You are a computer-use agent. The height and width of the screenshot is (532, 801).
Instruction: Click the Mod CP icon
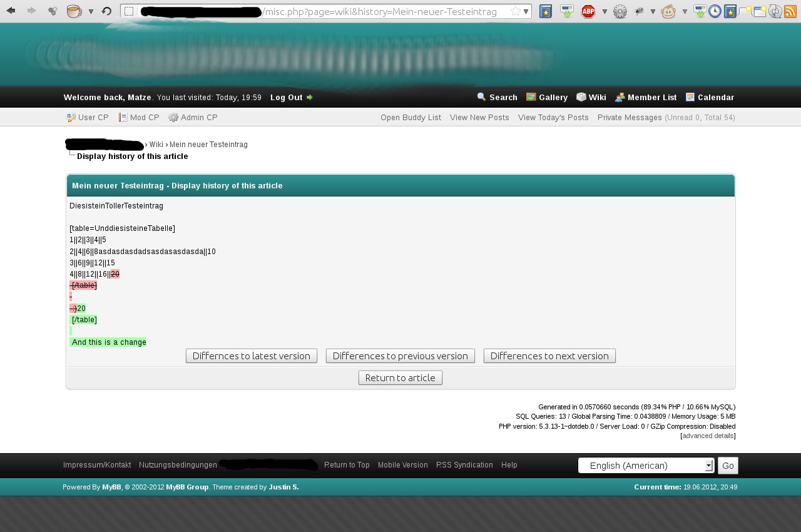(x=123, y=117)
